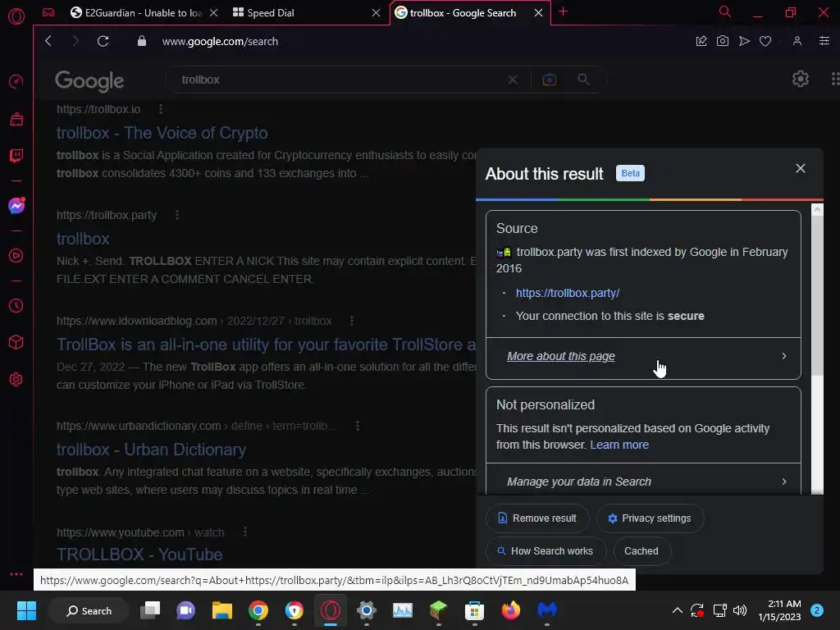The height and width of the screenshot is (630, 840).
Task: Click the panel scrollbar thumb
Action: pyautogui.click(x=817, y=295)
